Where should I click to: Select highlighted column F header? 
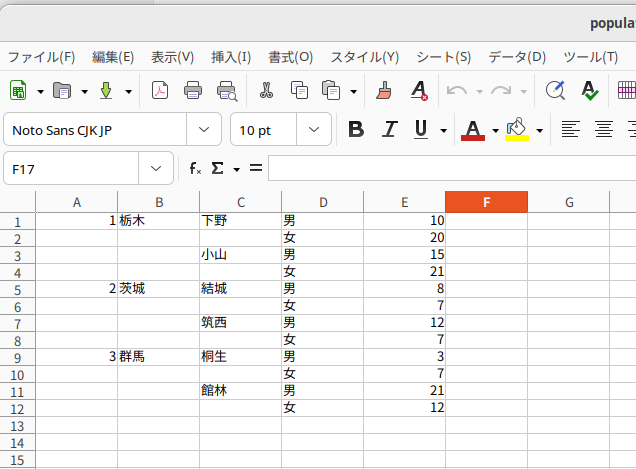point(486,202)
